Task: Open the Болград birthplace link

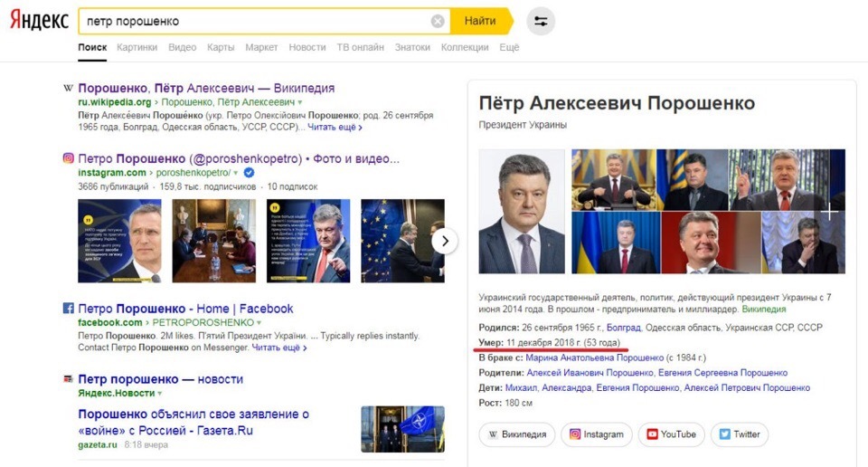Action: click(623, 328)
